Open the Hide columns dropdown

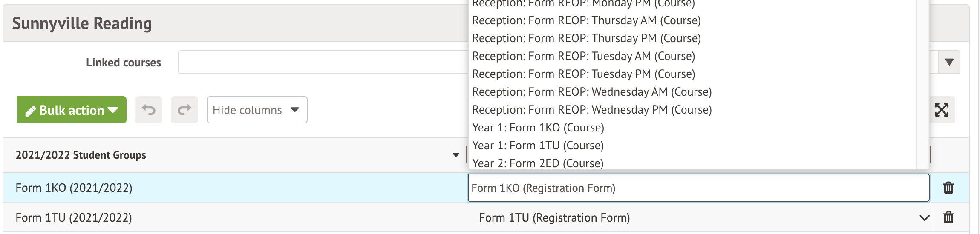pyautogui.click(x=257, y=110)
